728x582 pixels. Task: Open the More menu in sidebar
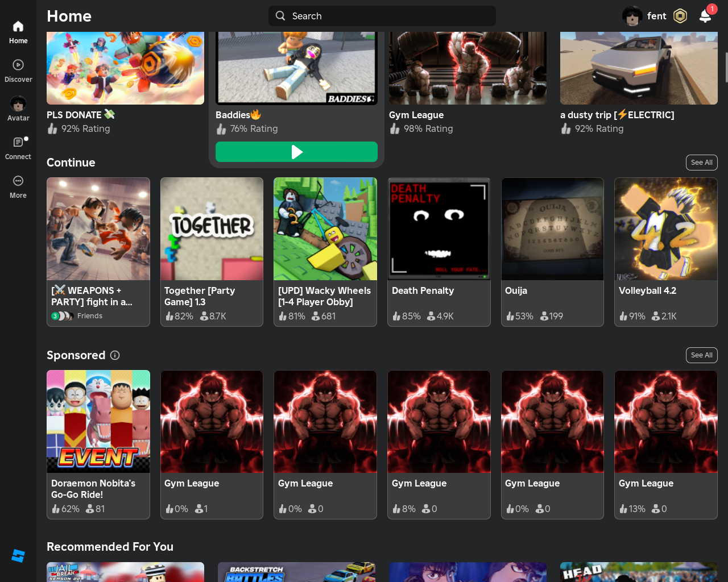coord(18,186)
